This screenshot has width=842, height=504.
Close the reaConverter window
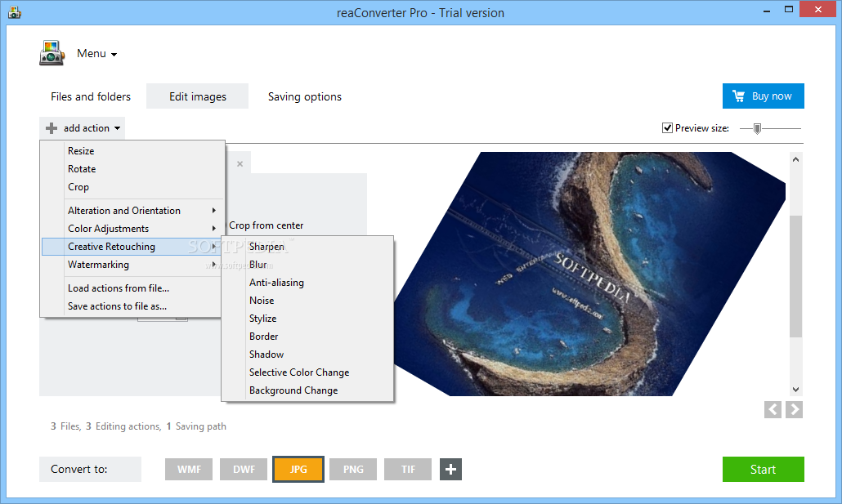[x=818, y=10]
